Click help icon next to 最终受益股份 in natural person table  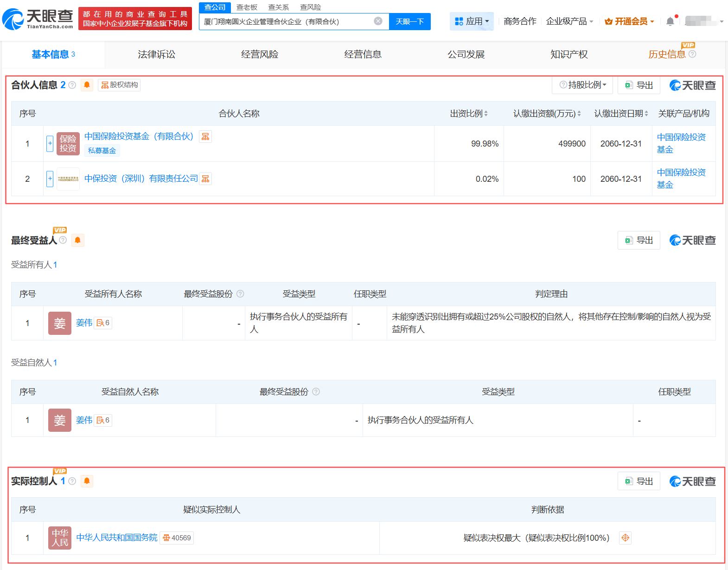coord(316,391)
